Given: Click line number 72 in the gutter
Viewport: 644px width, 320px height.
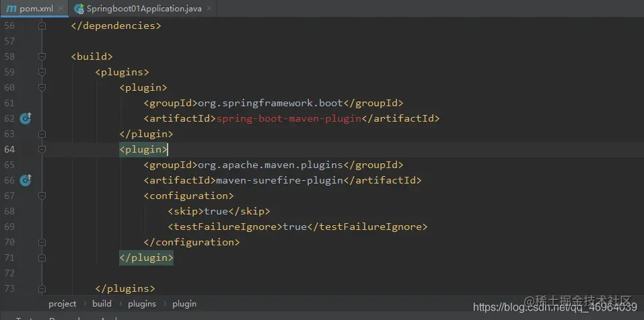Looking at the screenshot, I should (x=9, y=273).
